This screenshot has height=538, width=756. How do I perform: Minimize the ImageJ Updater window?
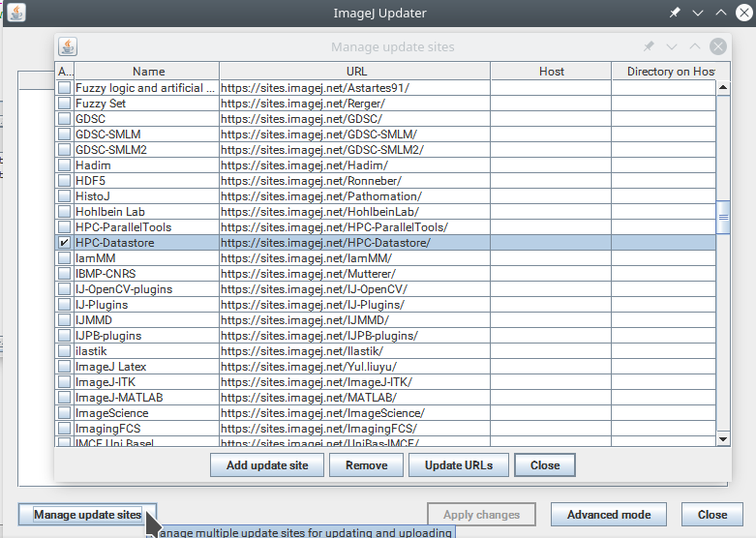pos(698,13)
